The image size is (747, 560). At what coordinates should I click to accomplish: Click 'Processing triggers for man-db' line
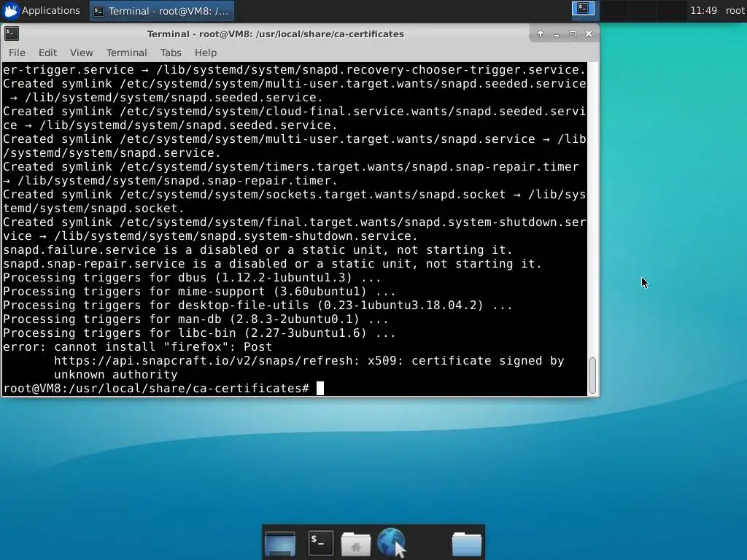[196, 319]
